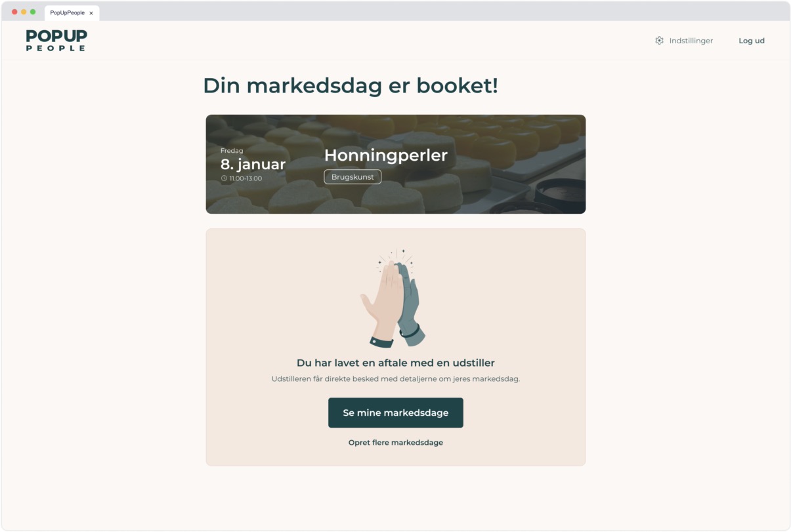Click the green maximize window button
Screen dimensions: 791x532
pos(33,12)
